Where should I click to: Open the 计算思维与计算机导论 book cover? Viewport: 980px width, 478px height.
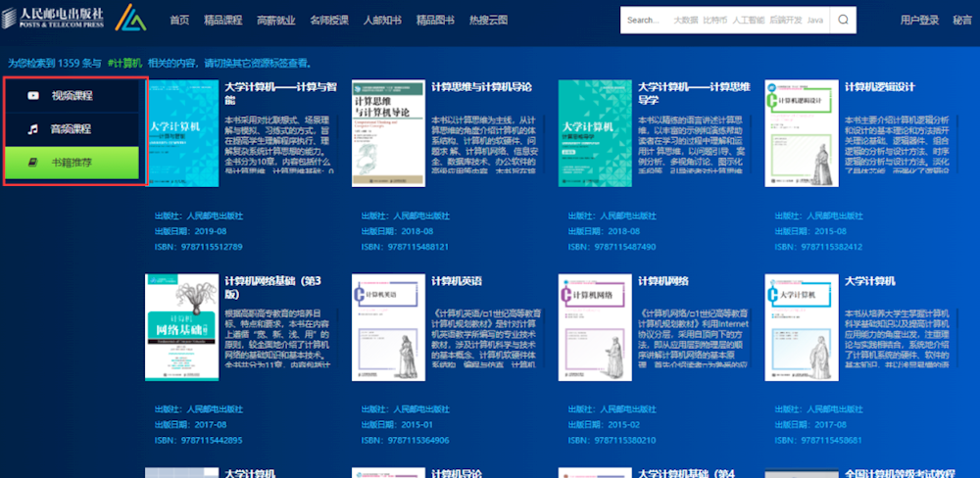(388, 133)
